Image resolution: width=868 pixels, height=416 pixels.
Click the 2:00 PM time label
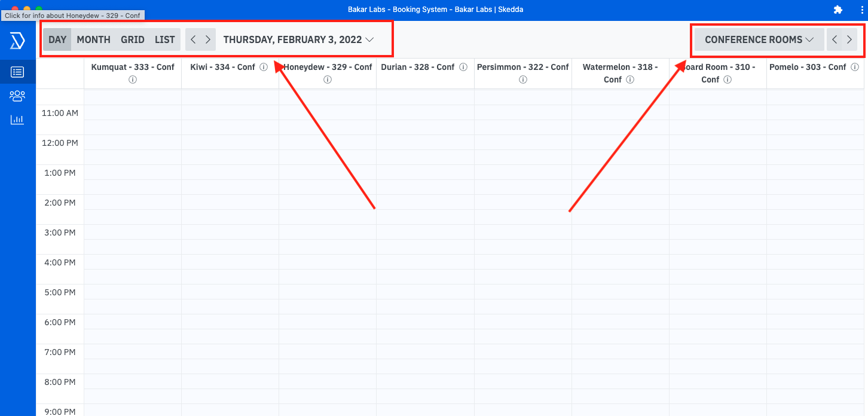point(60,203)
